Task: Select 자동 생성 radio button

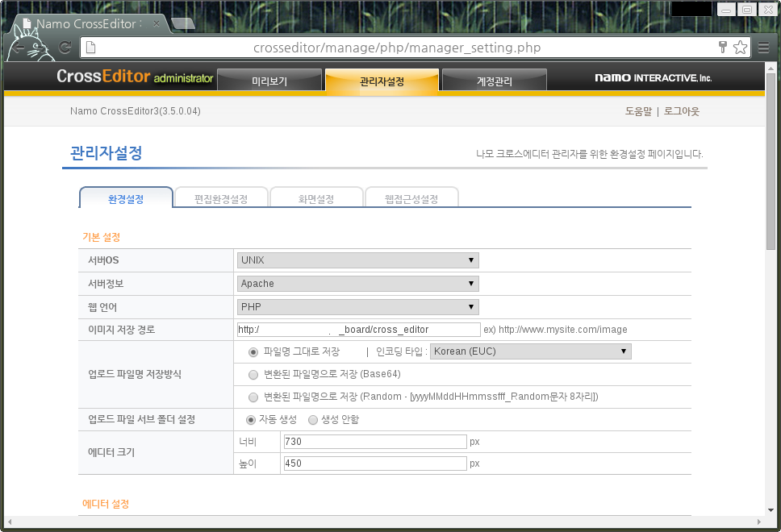Action: tap(251, 419)
